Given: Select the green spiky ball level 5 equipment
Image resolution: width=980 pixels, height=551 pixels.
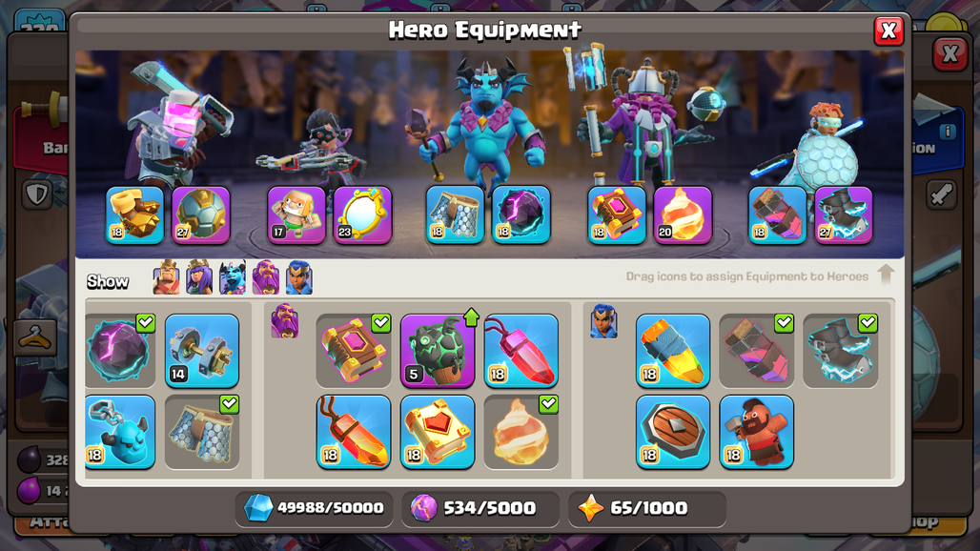Looking at the screenshot, I should click(438, 351).
